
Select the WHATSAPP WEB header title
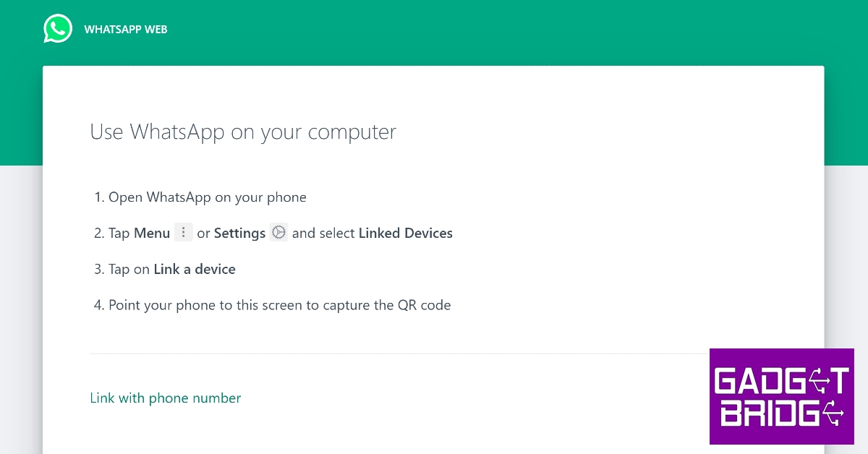126,30
